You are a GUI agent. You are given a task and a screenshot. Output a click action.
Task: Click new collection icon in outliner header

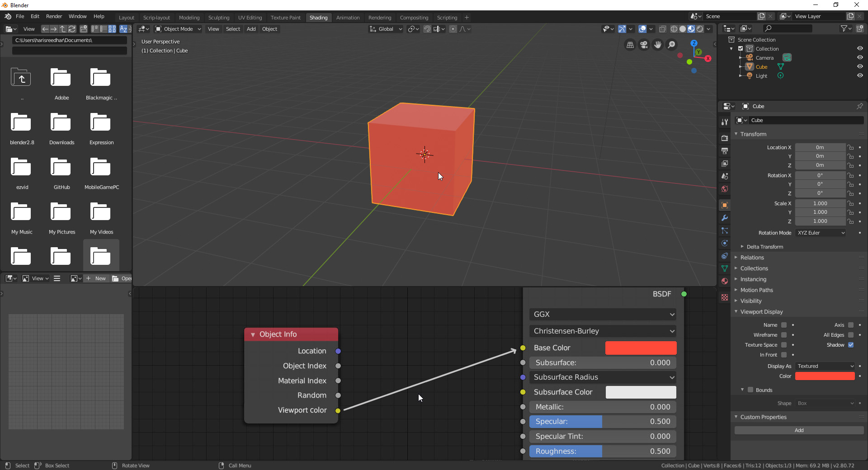click(859, 28)
